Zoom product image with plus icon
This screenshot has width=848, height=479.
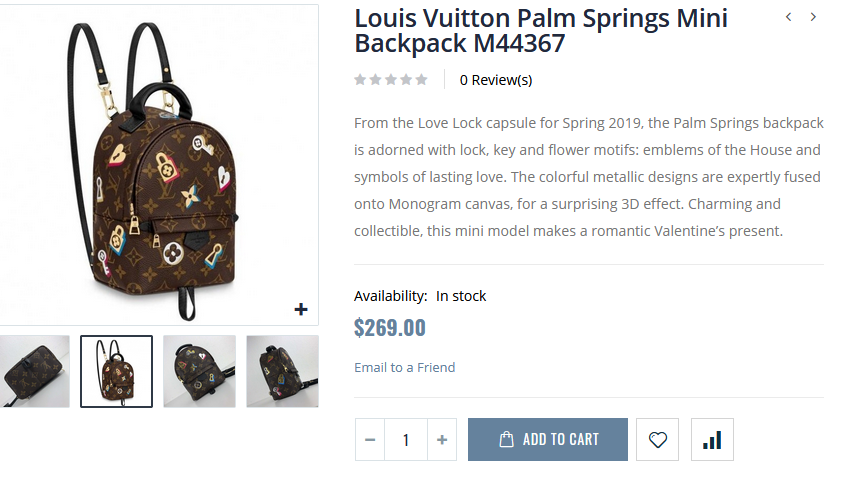tap(301, 310)
